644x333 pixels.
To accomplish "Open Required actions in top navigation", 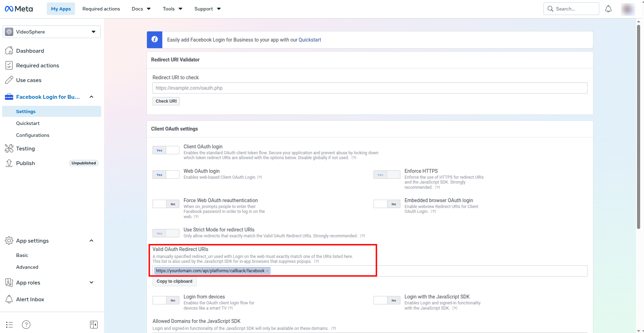I will [101, 9].
